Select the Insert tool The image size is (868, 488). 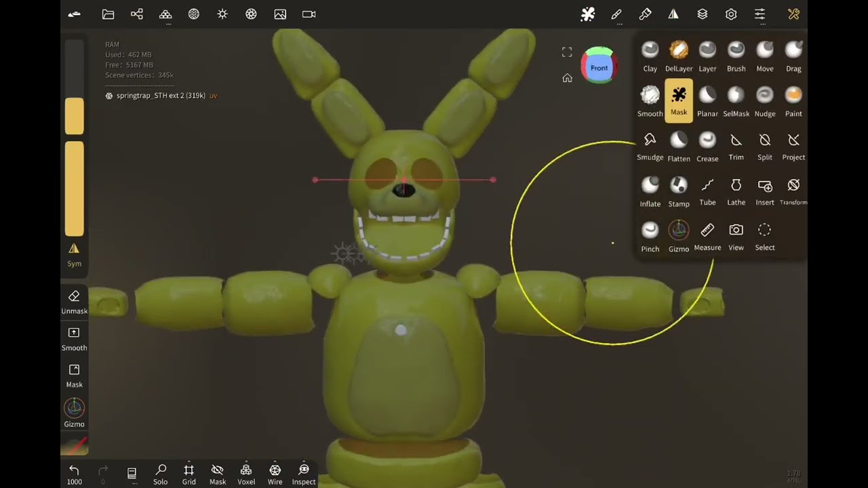(x=765, y=192)
